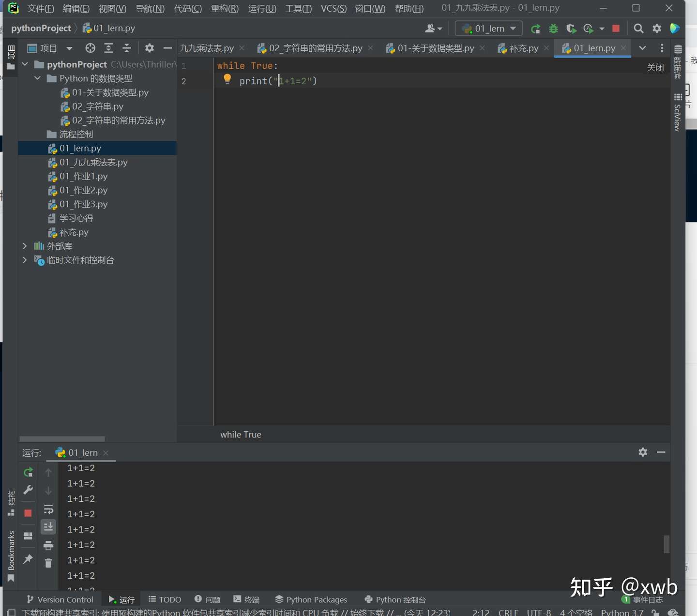Open the 01_lern run configuration dropdown

488,29
